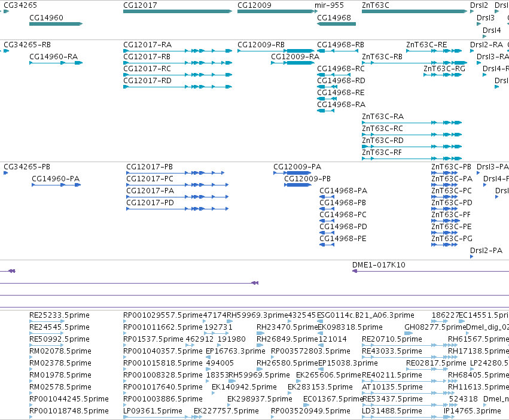Screen dimensions: 509x420
Task: Select the CG14960 gene label
Action: (46, 18)
